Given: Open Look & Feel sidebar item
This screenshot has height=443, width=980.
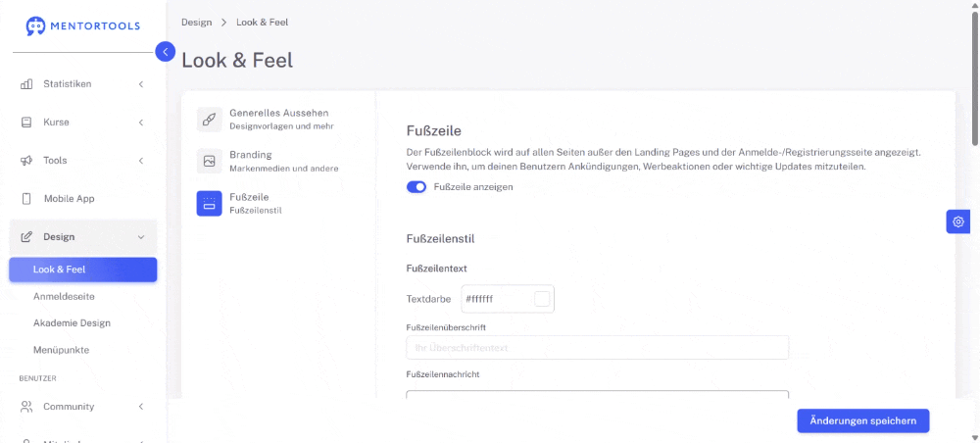Looking at the screenshot, I should [x=83, y=270].
